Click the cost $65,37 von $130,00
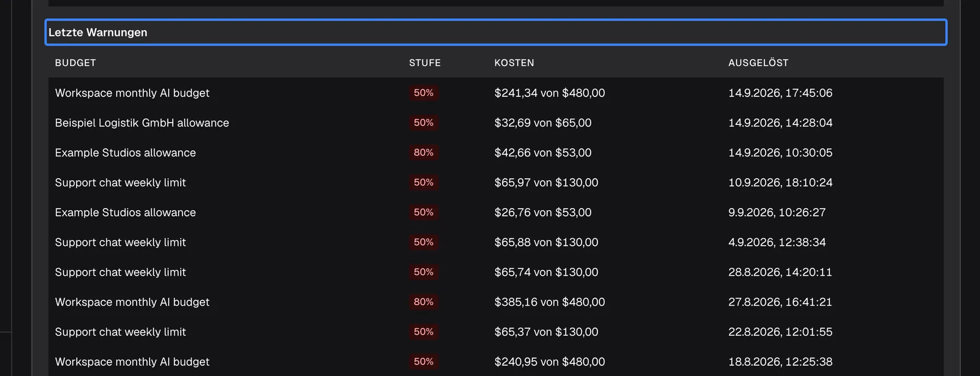 (x=546, y=332)
